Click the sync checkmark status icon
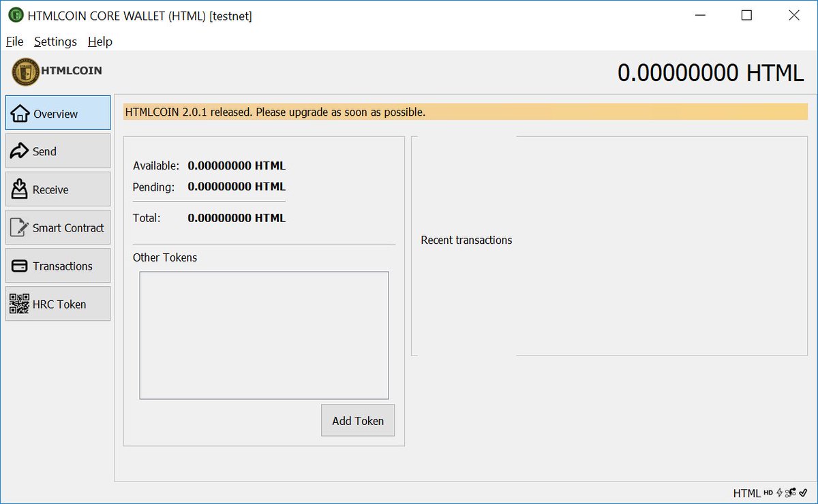Screen dimensions: 818x504 (x=802, y=493)
